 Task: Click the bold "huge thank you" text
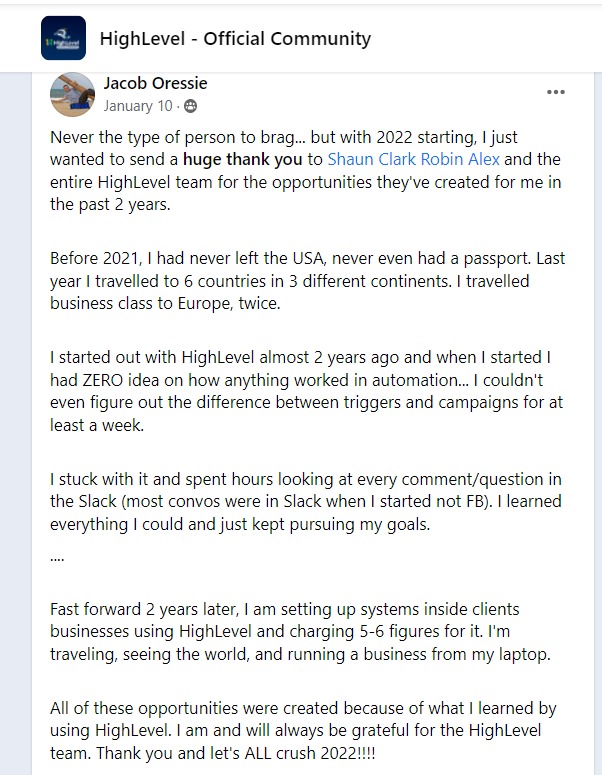(242, 159)
